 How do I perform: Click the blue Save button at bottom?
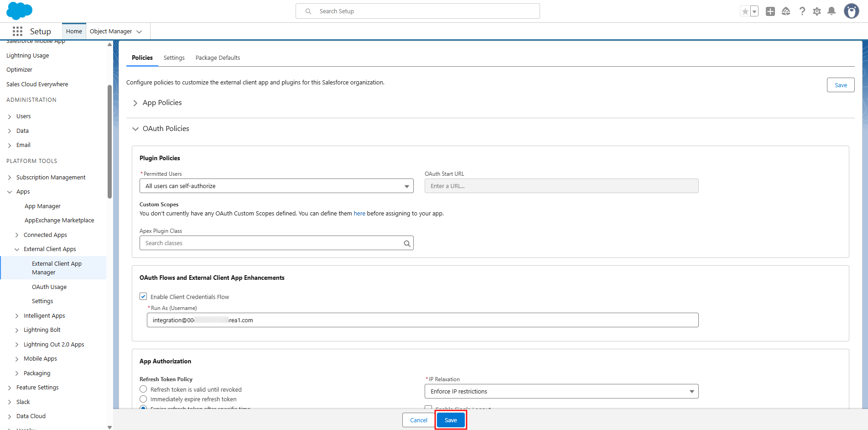tap(451, 420)
